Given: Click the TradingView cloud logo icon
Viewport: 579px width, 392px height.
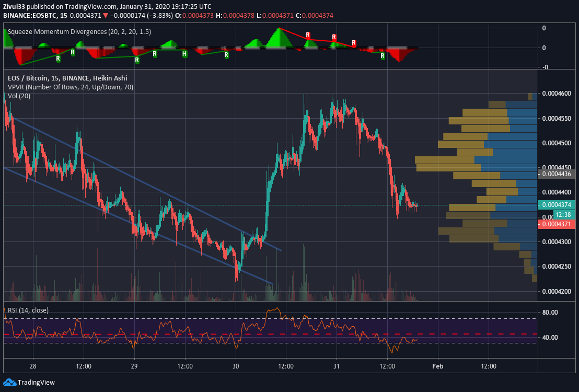Looking at the screenshot, I should pos(10,383).
